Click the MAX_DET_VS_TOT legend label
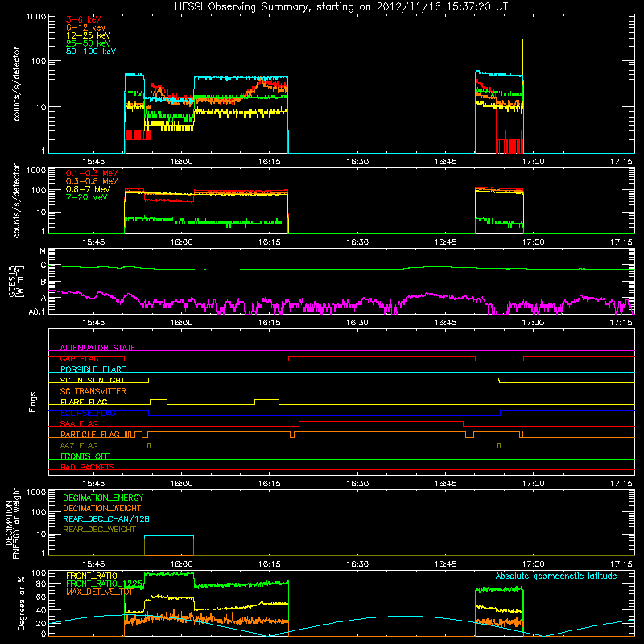The height and width of the screenshot is (644, 644). pyautogui.click(x=99, y=592)
